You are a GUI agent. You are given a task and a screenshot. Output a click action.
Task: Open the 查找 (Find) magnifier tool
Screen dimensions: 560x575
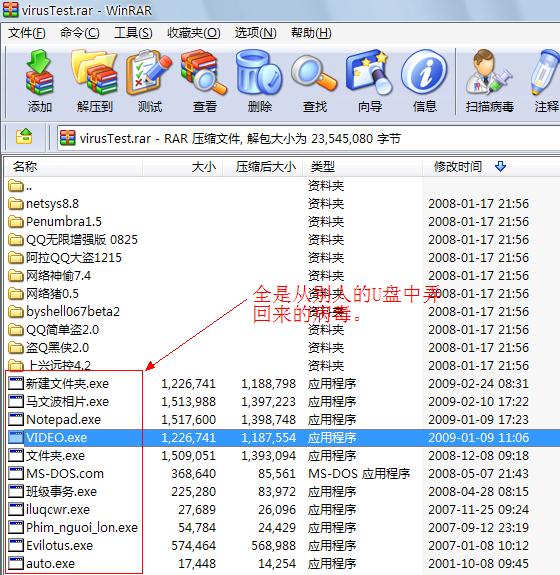[315, 81]
